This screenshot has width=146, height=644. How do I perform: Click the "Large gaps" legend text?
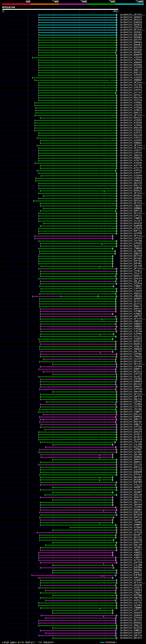10,642
